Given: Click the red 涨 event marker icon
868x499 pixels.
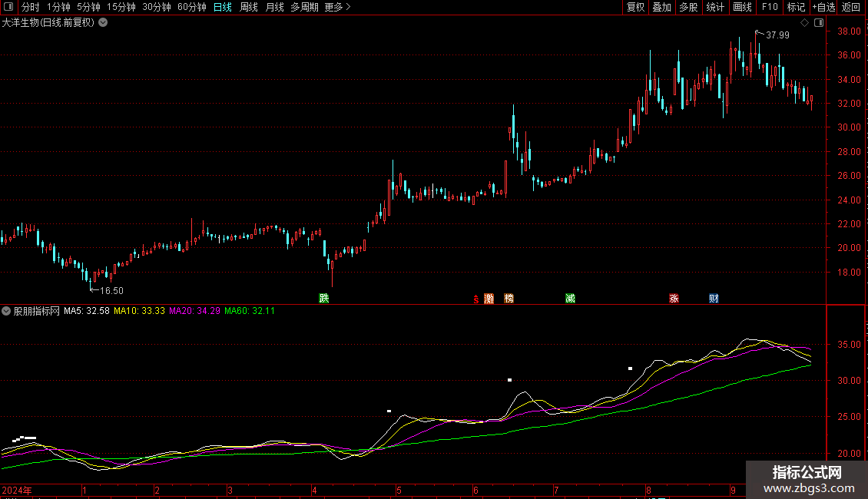Looking at the screenshot, I should click(674, 299).
